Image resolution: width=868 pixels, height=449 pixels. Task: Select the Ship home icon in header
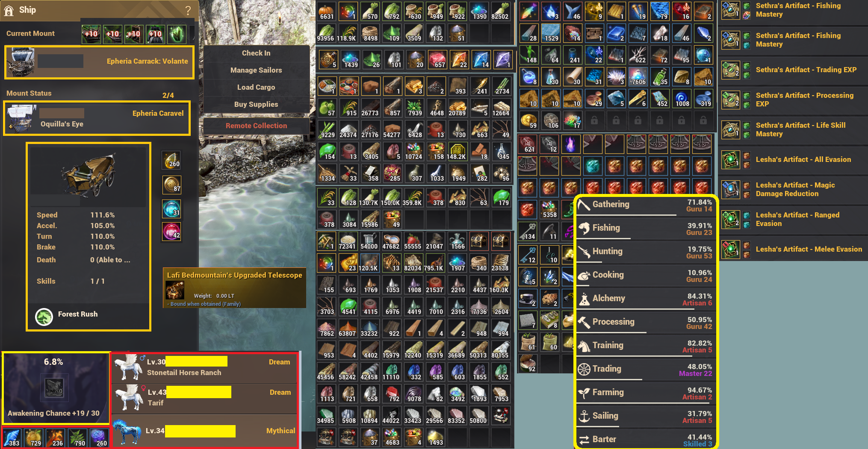click(x=9, y=10)
